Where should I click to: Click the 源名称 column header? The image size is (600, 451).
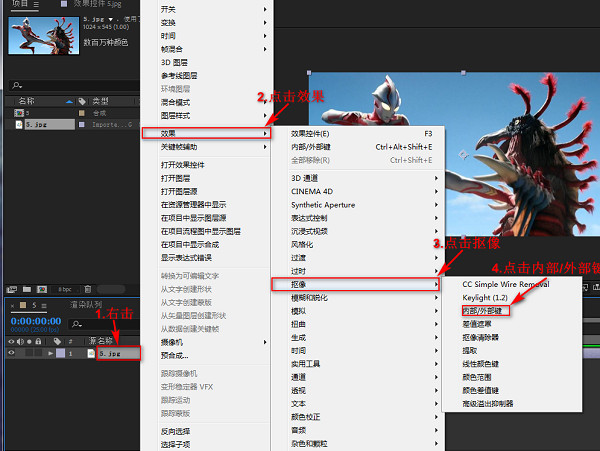click(101, 341)
